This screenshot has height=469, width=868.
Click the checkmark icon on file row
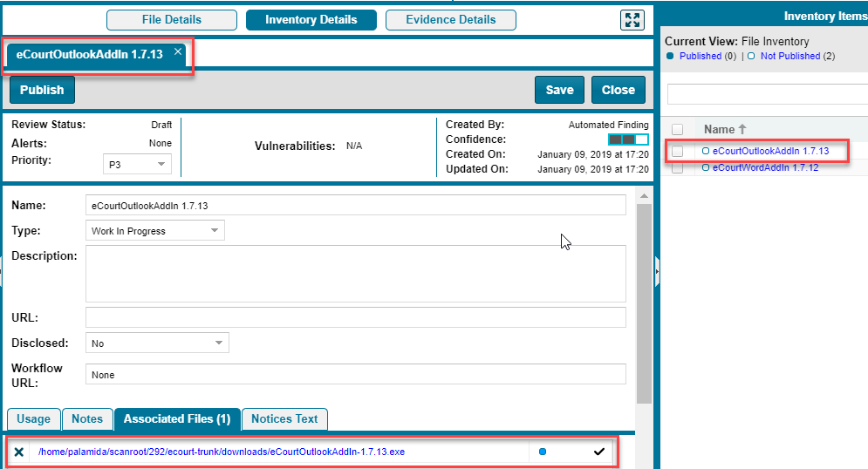coord(598,452)
